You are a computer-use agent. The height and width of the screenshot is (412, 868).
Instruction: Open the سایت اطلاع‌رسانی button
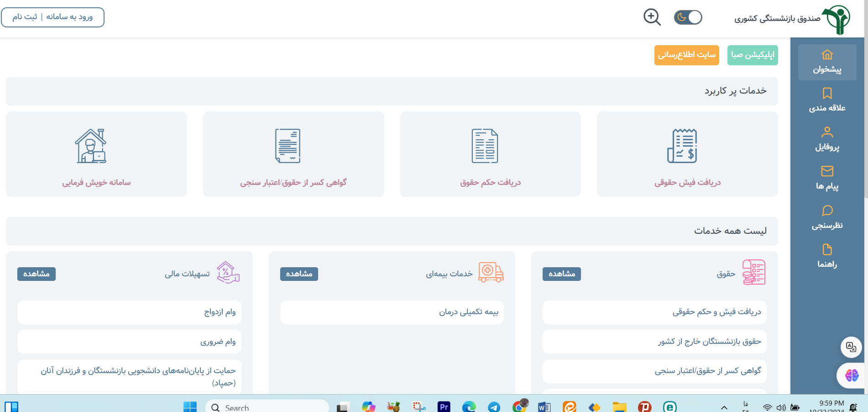tap(686, 55)
